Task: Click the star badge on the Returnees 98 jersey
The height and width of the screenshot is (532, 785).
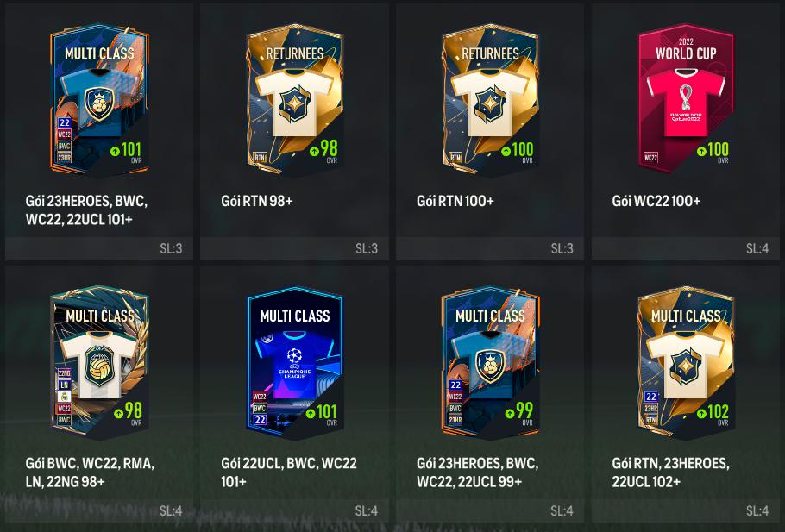Action: click(294, 104)
